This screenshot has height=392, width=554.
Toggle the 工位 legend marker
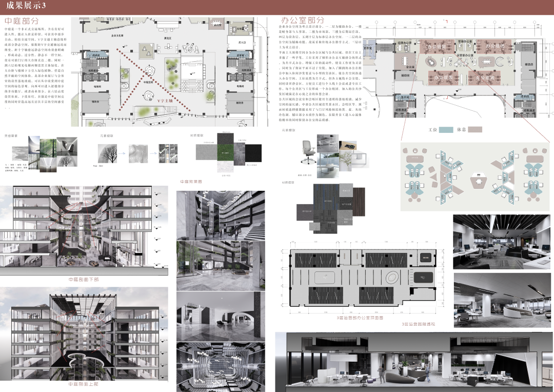tap(433, 129)
